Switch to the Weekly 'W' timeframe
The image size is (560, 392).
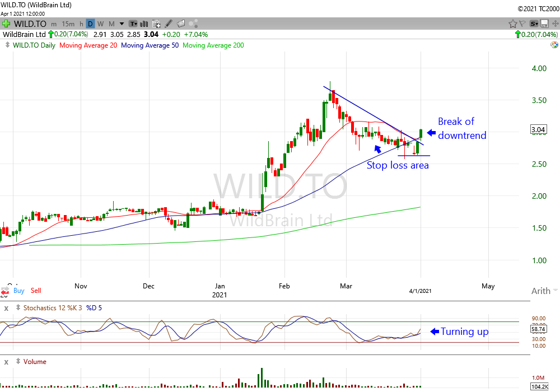click(101, 24)
